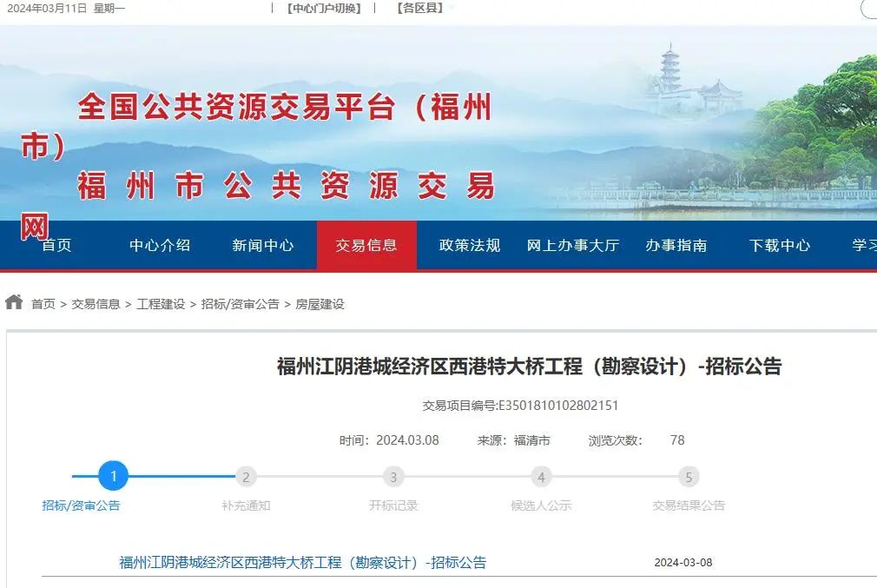Open the blue 福州江阴港城经济区西港特大桥工程 announcement link
This screenshot has height=588, width=877.
tap(302, 562)
